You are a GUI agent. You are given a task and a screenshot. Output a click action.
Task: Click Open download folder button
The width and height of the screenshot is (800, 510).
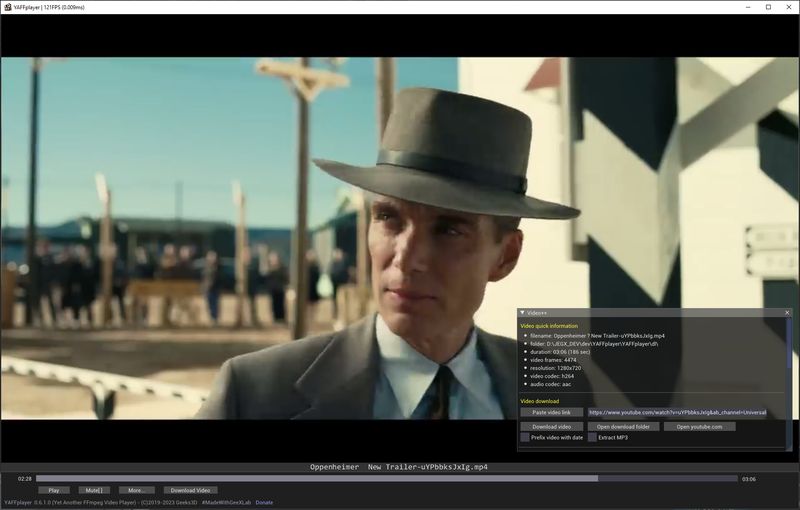pos(623,426)
